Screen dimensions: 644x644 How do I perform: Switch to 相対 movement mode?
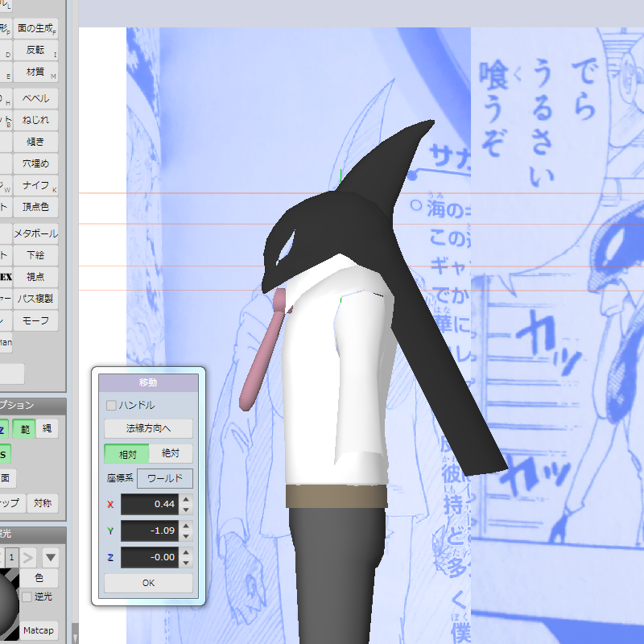(127, 454)
